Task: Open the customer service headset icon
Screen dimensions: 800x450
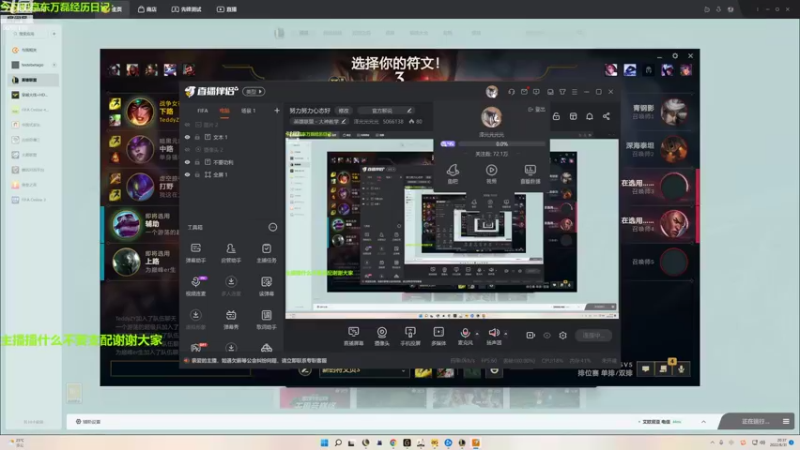Action: 511,92
